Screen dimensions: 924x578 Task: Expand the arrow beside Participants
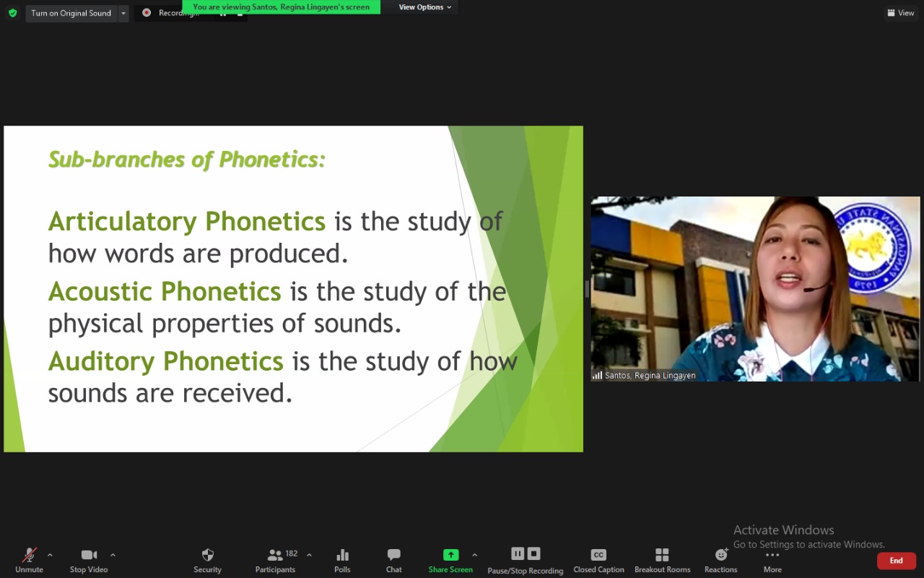pos(309,555)
